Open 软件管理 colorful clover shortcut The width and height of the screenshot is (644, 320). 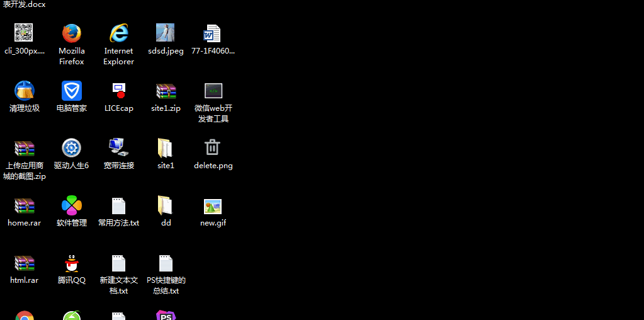coord(72,205)
